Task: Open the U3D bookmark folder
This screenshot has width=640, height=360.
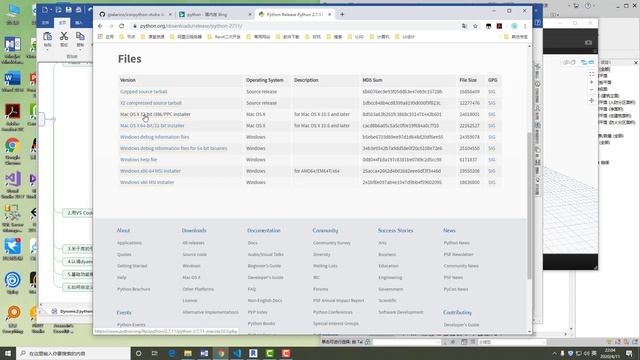Action: (x=356, y=37)
